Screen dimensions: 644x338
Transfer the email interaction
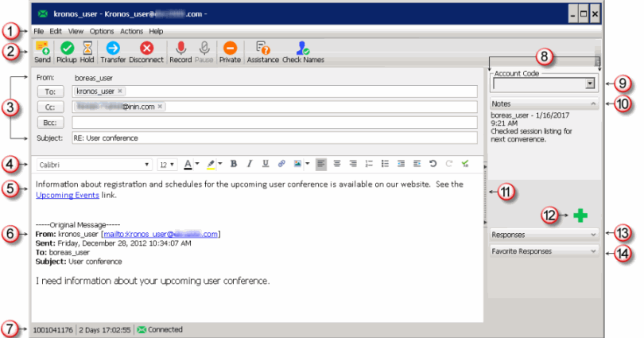(113, 49)
